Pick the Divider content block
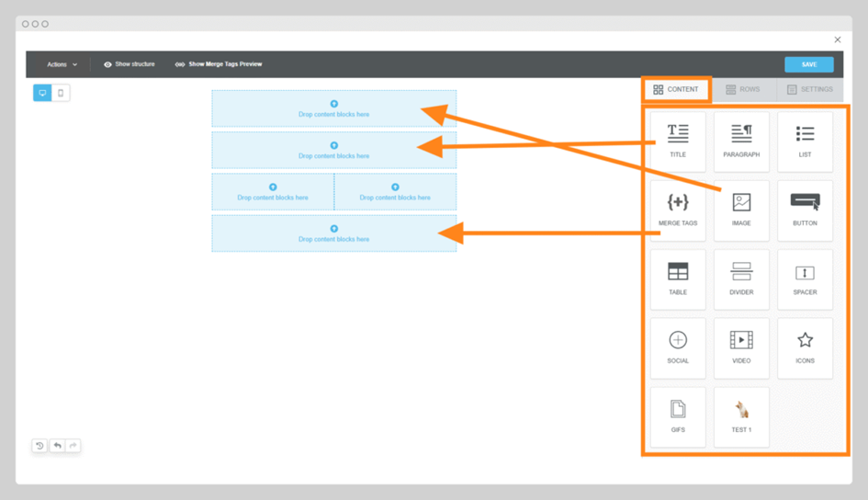This screenshot has width=868, height=500. [741, 278]
